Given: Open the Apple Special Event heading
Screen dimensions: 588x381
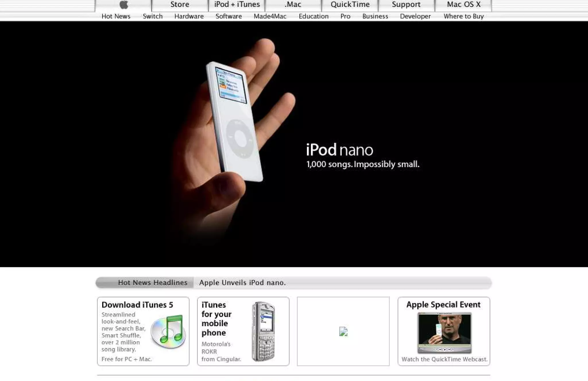Looking at the screenshot, I should coord(443,304).
